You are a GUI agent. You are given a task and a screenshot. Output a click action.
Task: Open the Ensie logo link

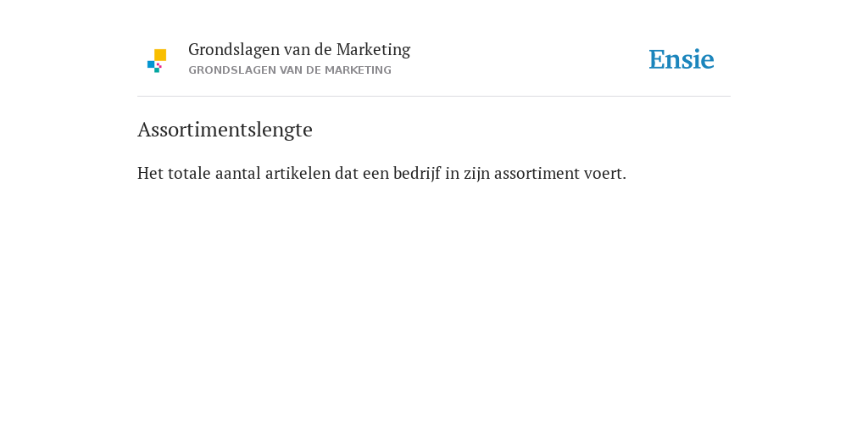(x=682, y=59)
